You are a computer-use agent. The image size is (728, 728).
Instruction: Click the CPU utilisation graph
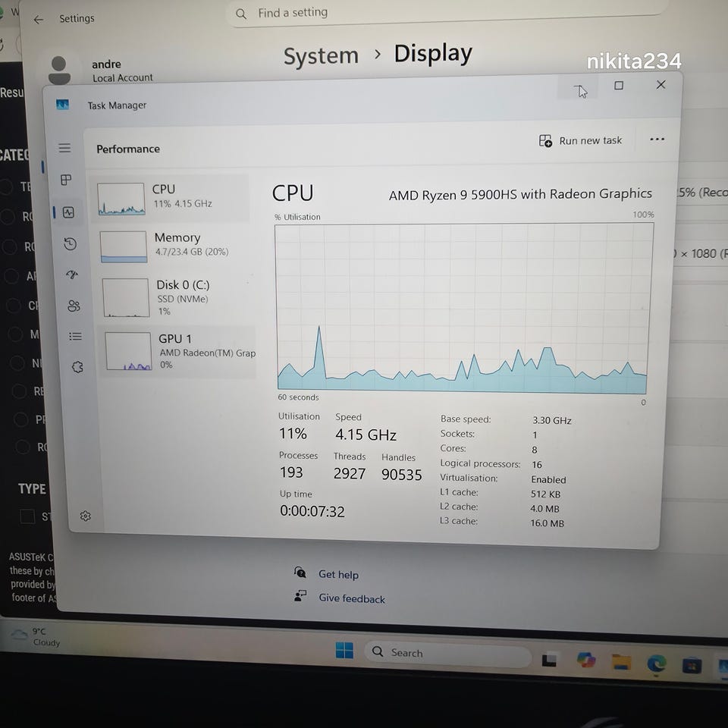click(x=463, y=307)
